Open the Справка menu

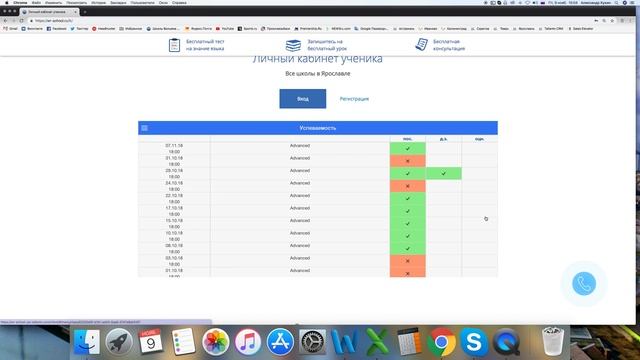click(179, 2)
